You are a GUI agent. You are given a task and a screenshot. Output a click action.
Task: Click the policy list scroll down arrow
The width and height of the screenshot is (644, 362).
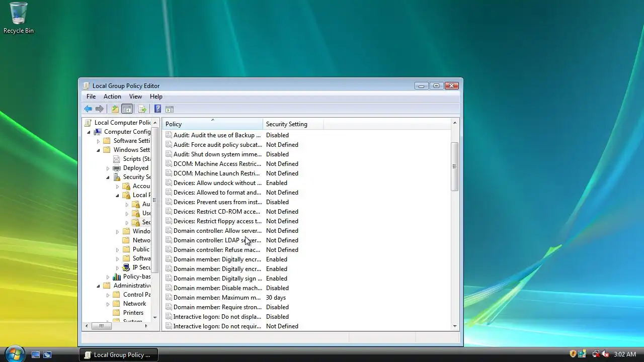click(455, 326)
